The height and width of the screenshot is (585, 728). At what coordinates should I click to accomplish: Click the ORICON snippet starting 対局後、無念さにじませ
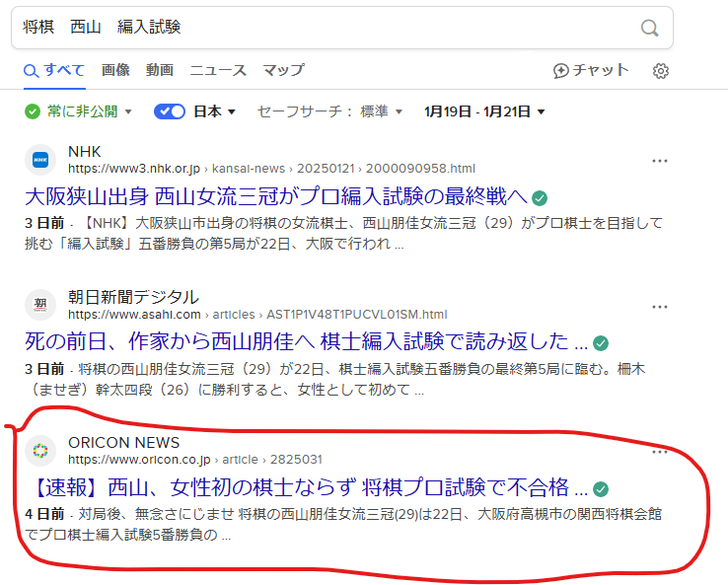(x=343, y=524)
